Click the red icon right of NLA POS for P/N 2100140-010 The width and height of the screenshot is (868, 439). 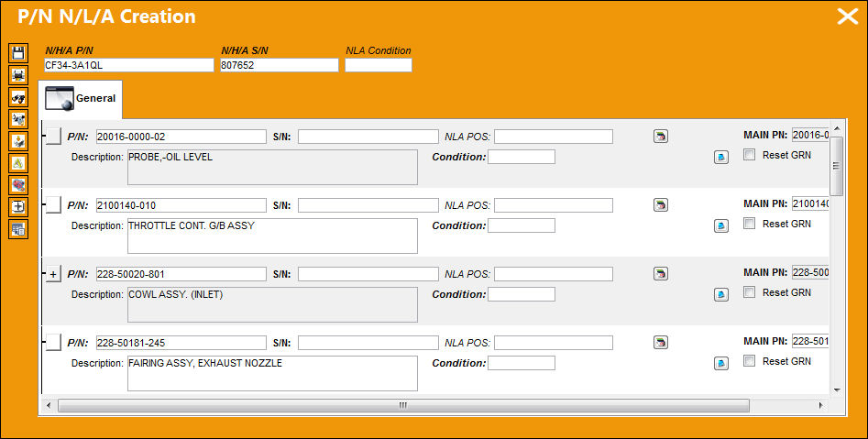[x=661, y=204]
